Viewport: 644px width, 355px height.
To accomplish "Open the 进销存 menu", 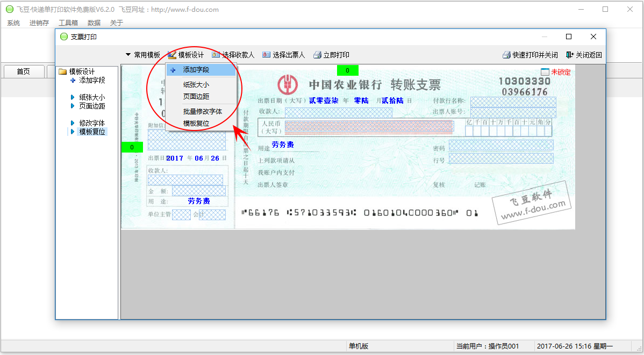I will pyautogui.click(x=39, y=23).
